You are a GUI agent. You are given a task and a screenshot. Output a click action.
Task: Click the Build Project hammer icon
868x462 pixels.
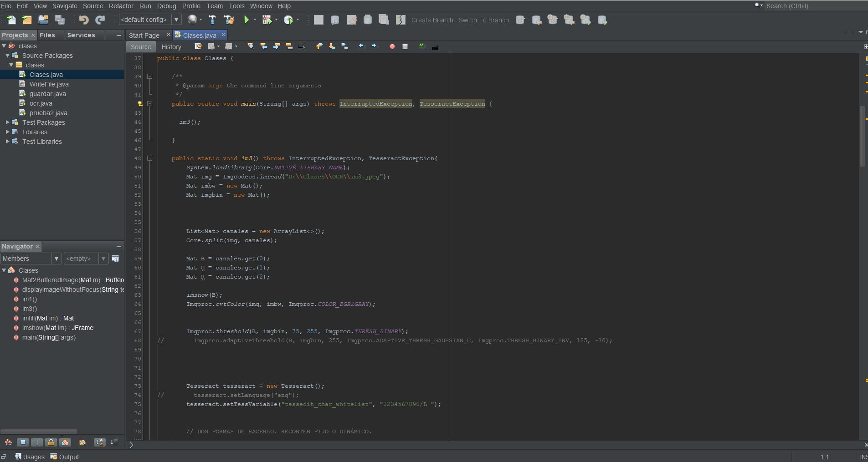pos(212,20)
